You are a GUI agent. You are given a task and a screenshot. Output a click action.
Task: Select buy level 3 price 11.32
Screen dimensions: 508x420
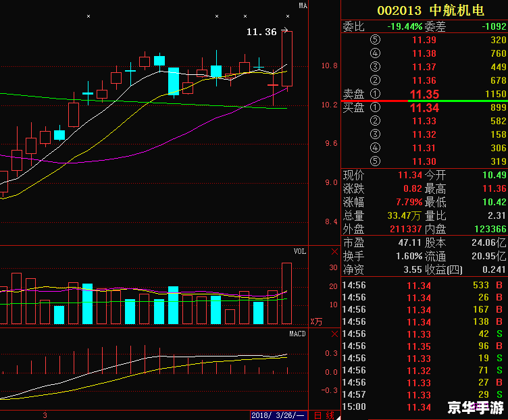424,134
